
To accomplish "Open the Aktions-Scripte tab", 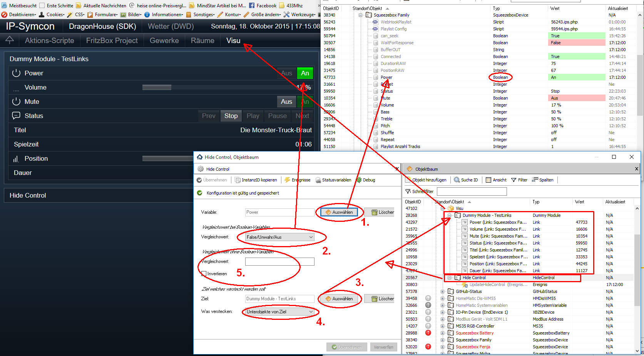I will [x=49, y=40].
